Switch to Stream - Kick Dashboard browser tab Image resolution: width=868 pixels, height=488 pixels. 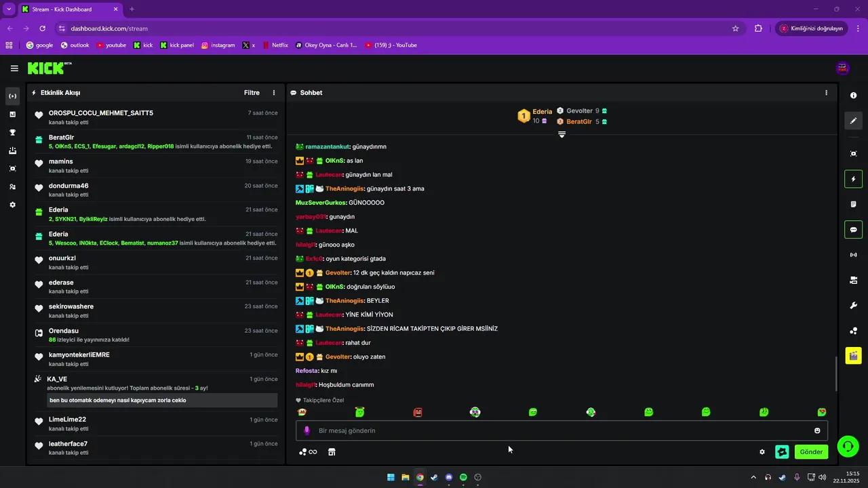click(x=70, y=9)
